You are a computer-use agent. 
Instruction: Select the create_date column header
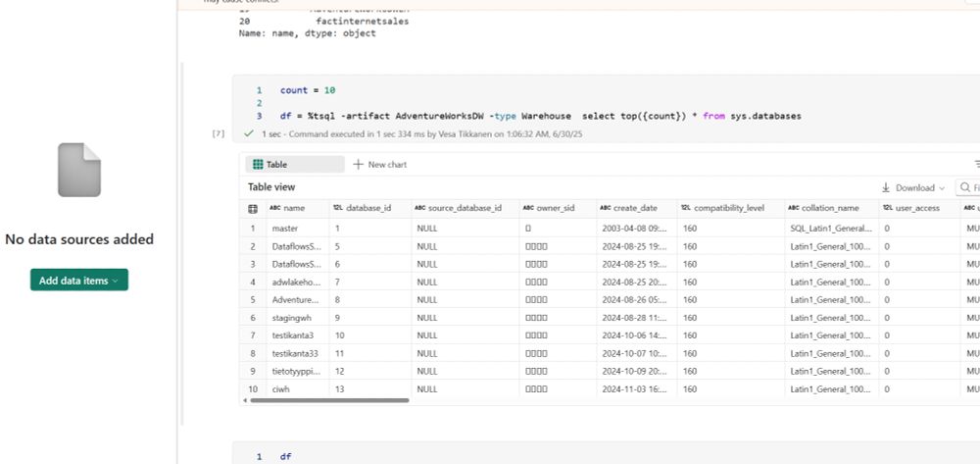pyautogui.click(x=636, y=208)
